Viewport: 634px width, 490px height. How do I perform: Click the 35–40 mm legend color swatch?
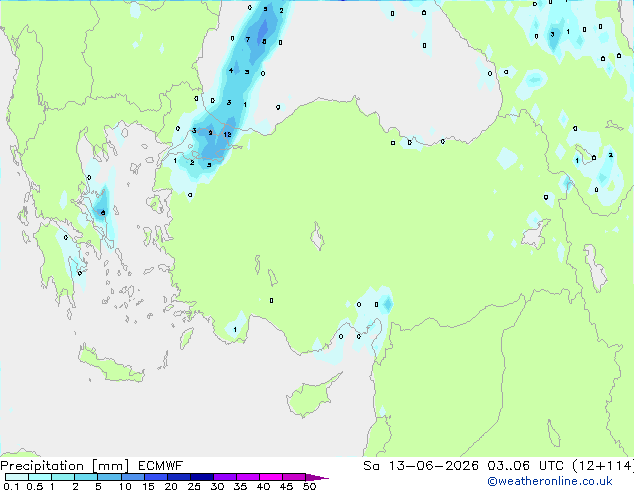(x=247, y=477)
